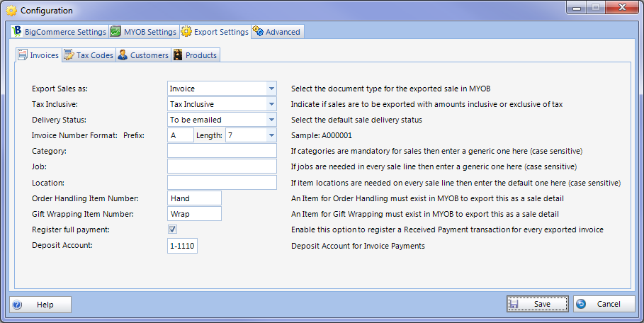The image size is (644, 323).
Task: Select the Invoices sub-tab
Action: pos(39,55)
